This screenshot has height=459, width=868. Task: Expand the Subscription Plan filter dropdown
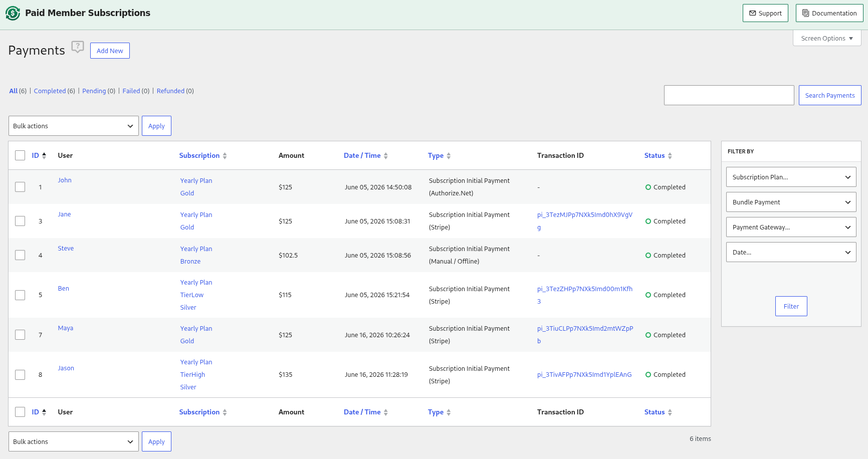click(791, 177)
